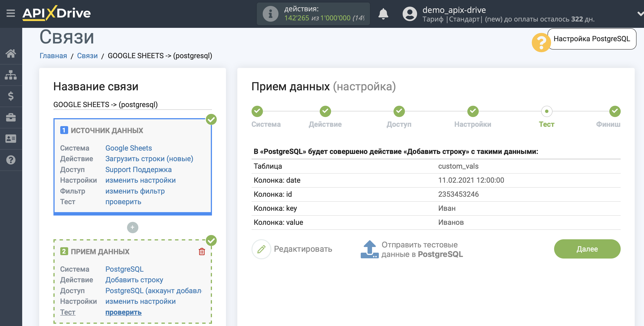Open PostgreSQL account access link
This screenshot has width=644, height=326.
point(154,290)
